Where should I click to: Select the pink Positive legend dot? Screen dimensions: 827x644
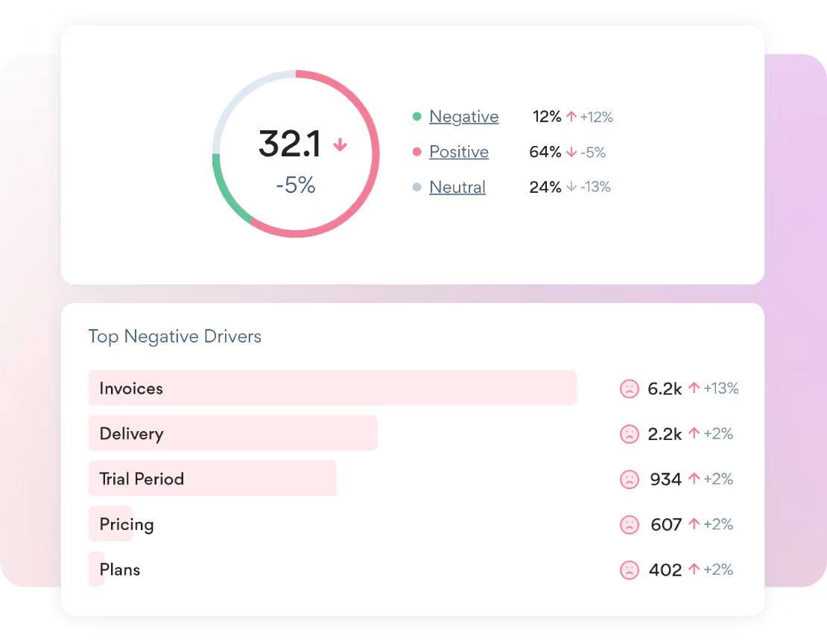coord(416,152)
